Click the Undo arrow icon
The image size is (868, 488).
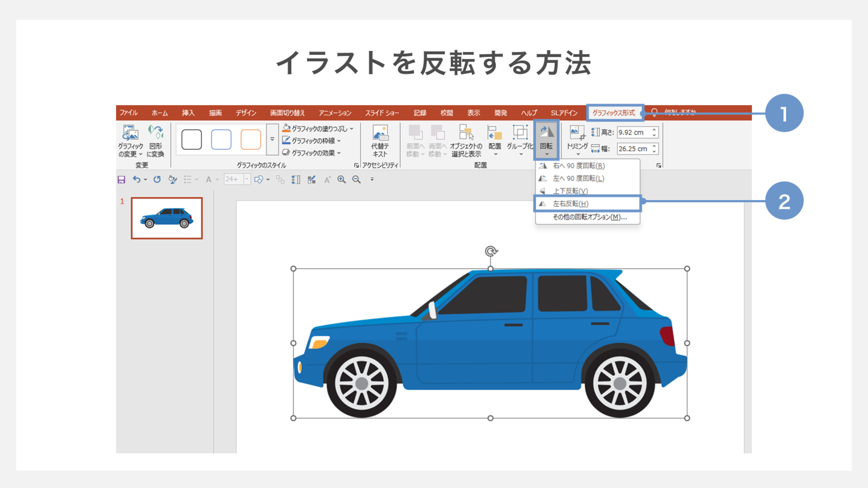137,179
